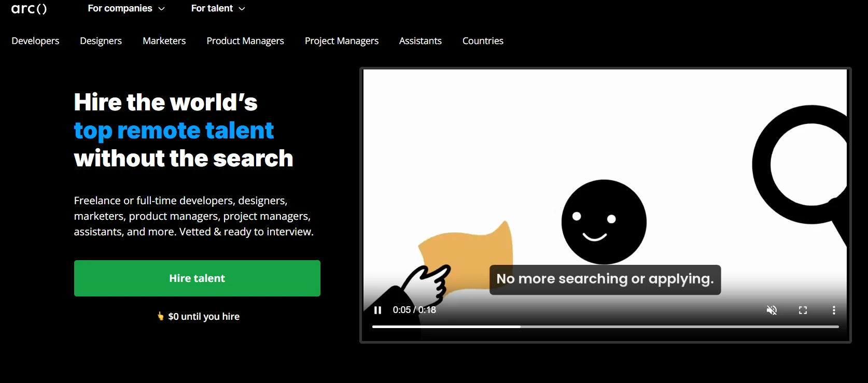This screenshot has height=383, width=868.
Task: Pause the video with the pause icon
Action: [378, 310]
